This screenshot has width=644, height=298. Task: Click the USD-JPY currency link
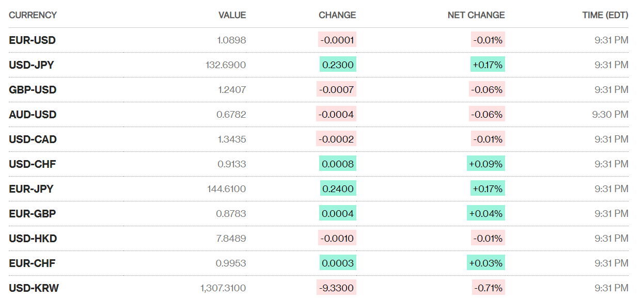(32, 65)
